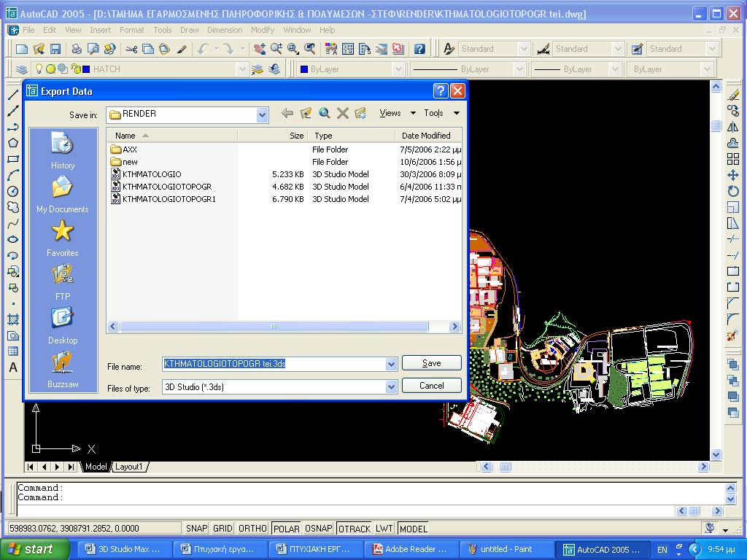The image size is (747, 560).
Task: Create a new folder in RENDER
Action: pyautogui.click(x=360, y=113)
